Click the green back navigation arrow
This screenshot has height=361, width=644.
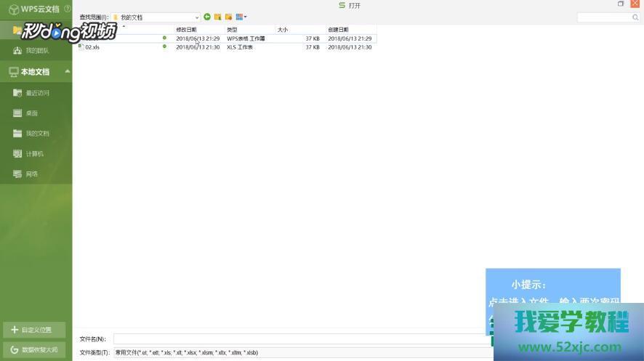click(207, 17)
